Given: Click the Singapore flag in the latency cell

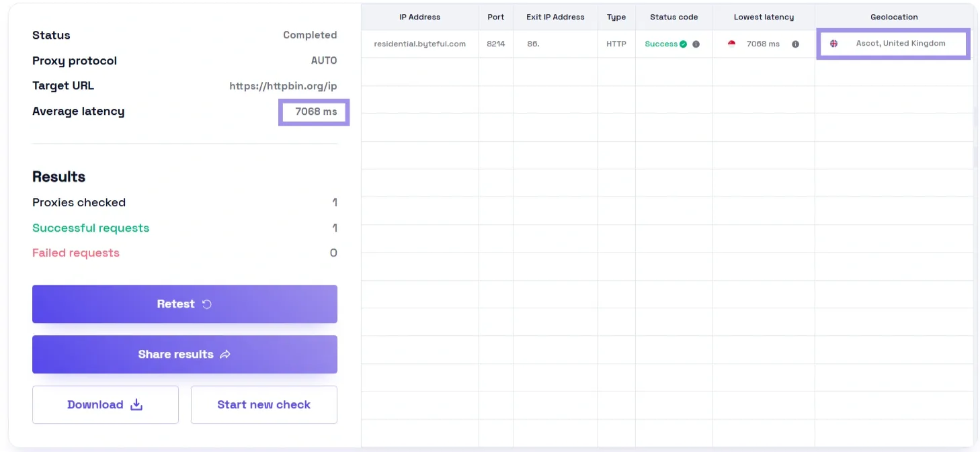Looking at the screenshot, I should point(731,44).
